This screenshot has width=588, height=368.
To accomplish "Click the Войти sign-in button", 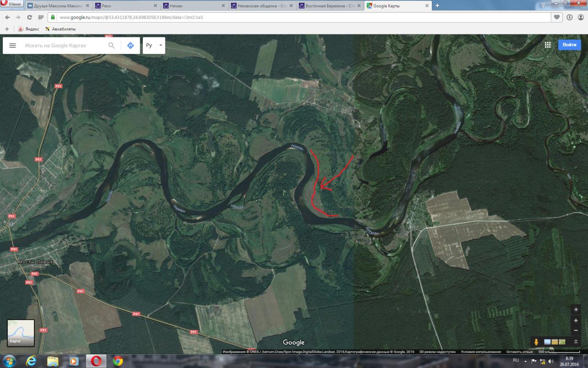I will pyautogui.click(x=569, y=45).
